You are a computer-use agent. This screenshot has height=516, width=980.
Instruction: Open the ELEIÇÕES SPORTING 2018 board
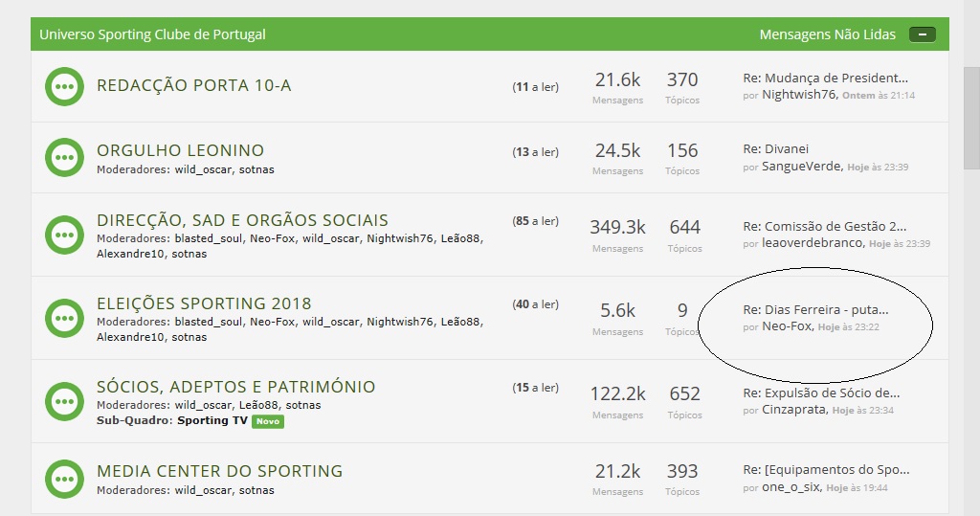pyautogui.click(x=204, y=304)
